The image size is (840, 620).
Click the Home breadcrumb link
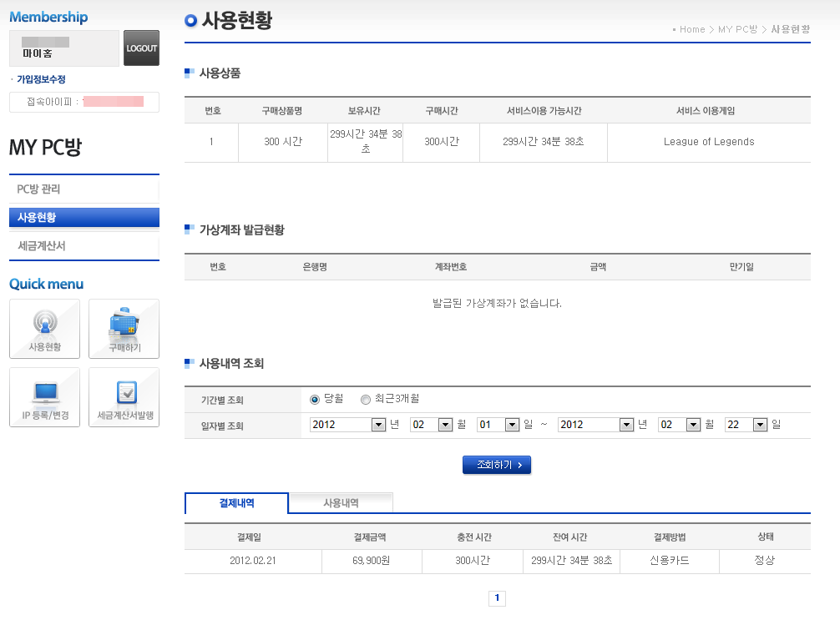click(692, 29)
